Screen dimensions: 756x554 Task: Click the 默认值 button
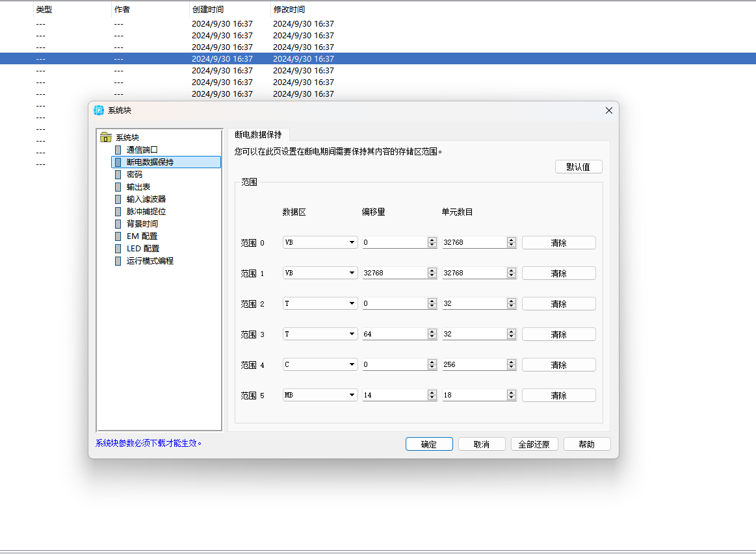tap(579, 167)
